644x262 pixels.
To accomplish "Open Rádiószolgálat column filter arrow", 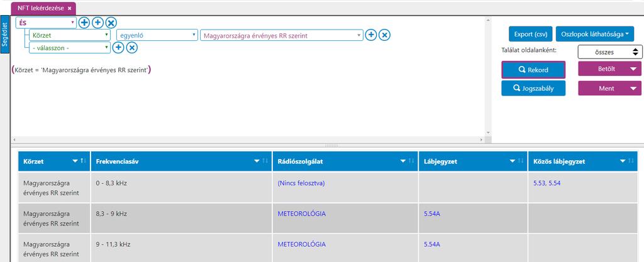I will [403, 161].
